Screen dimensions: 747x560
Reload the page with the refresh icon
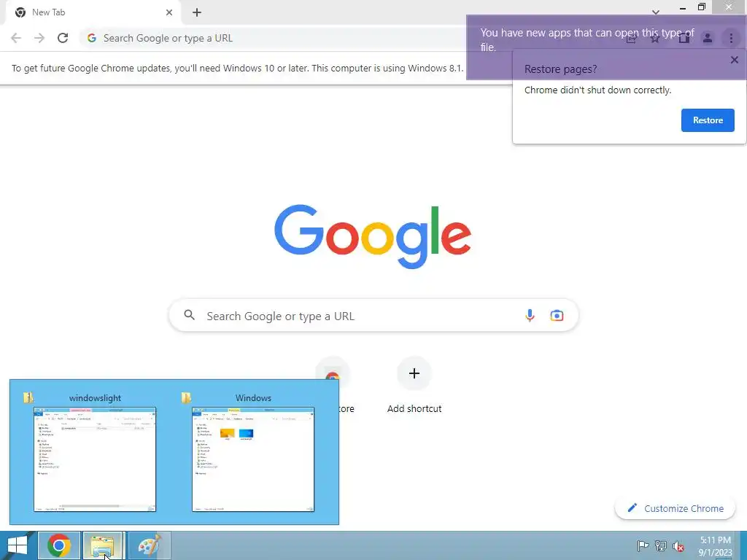(x=63, y=38)
